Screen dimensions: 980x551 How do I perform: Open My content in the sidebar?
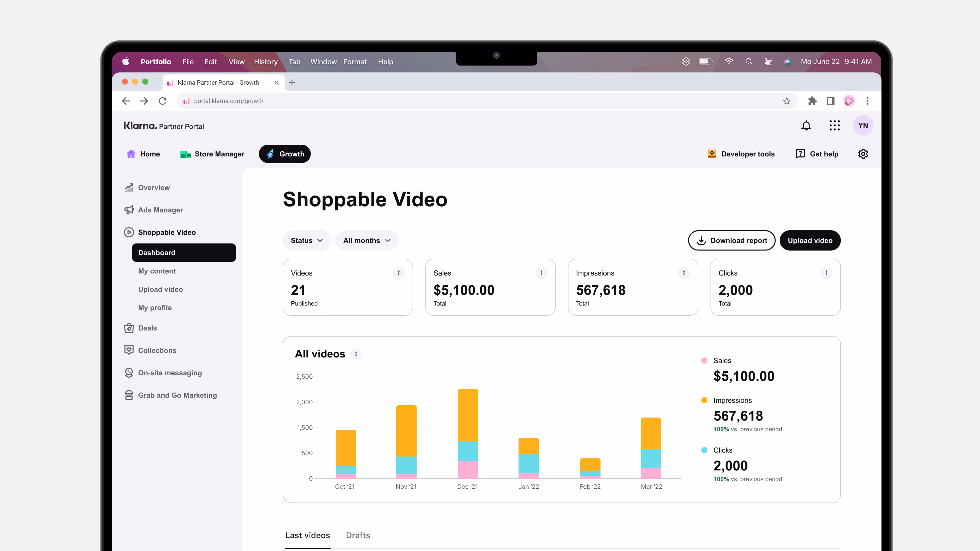(157, 271)
